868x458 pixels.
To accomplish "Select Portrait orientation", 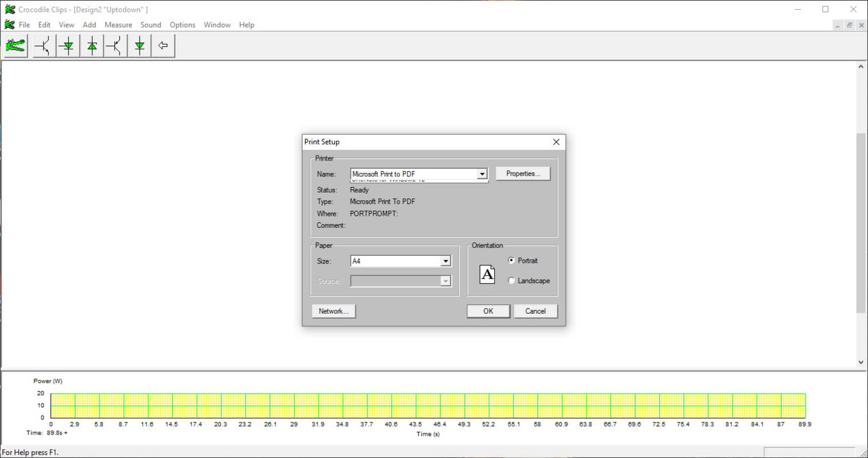I will coord(512,260).
